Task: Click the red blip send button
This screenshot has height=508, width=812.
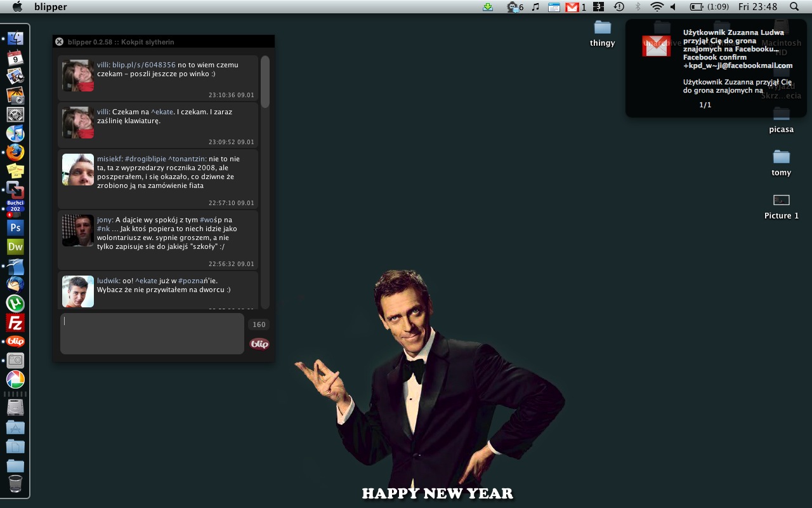Action: [x=259, y=344]
